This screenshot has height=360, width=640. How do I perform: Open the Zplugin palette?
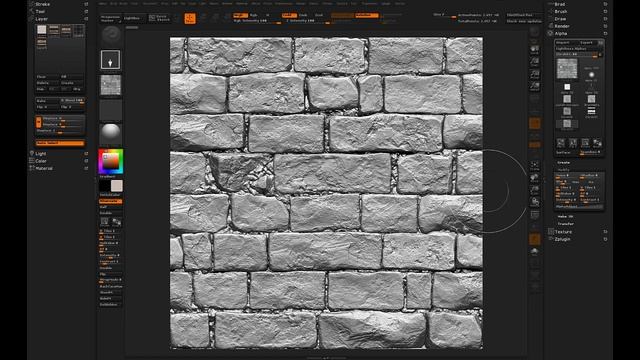click(x=562, y=239)
